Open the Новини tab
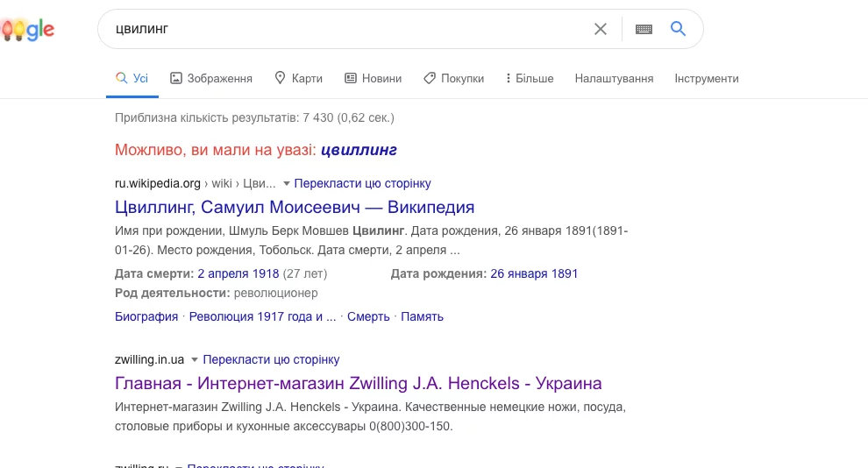Screen dimensions: 868x468 coord(374,79)
